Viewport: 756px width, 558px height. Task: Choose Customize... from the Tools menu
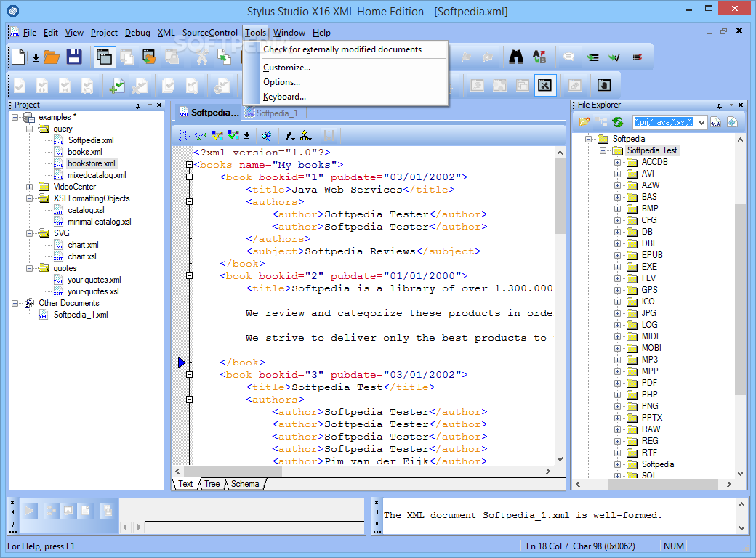tap(286, 68)
